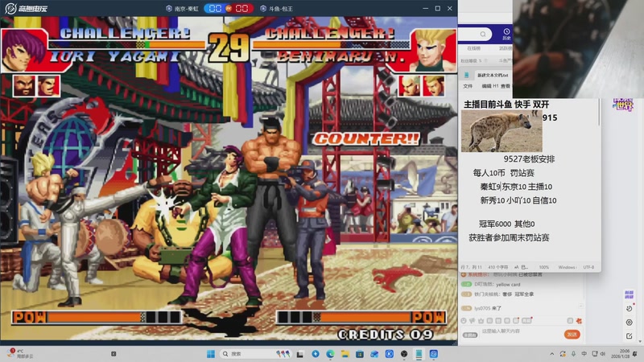This screenshot has width=644, height=362.
Task: Click the hyena image in Notepad
Action: point(502,131)
